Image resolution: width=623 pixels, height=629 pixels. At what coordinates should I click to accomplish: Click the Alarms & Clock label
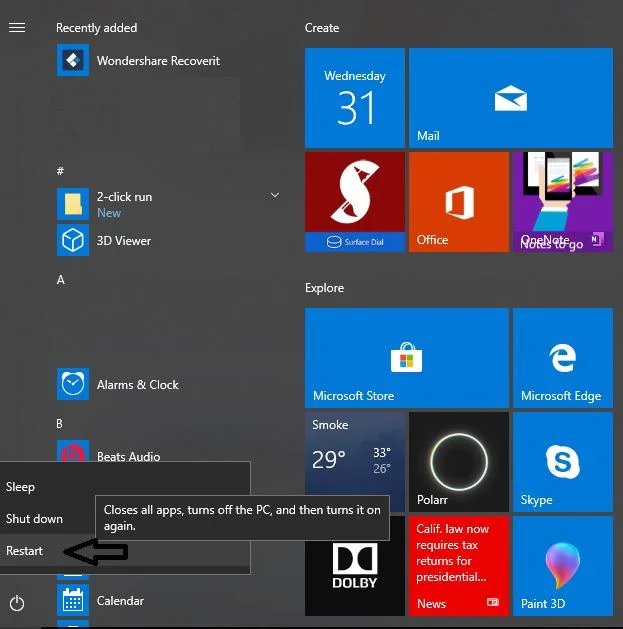[x=138, y=385]
